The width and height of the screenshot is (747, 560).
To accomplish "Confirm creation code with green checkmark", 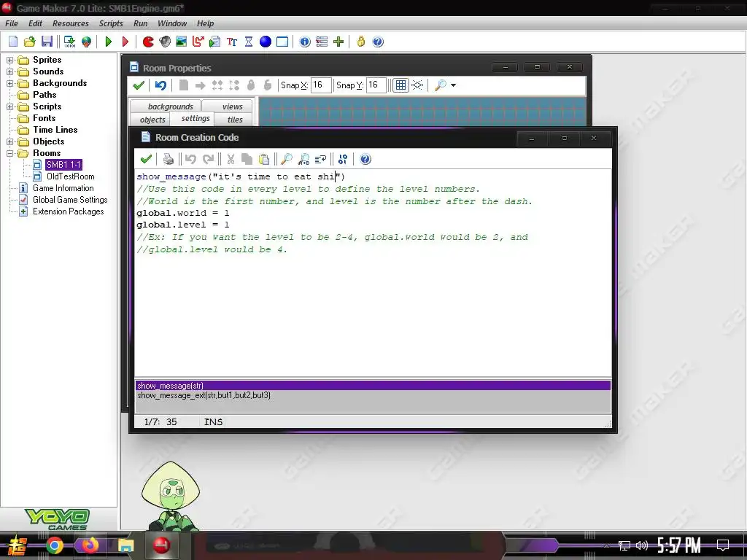I will point(146,159).
